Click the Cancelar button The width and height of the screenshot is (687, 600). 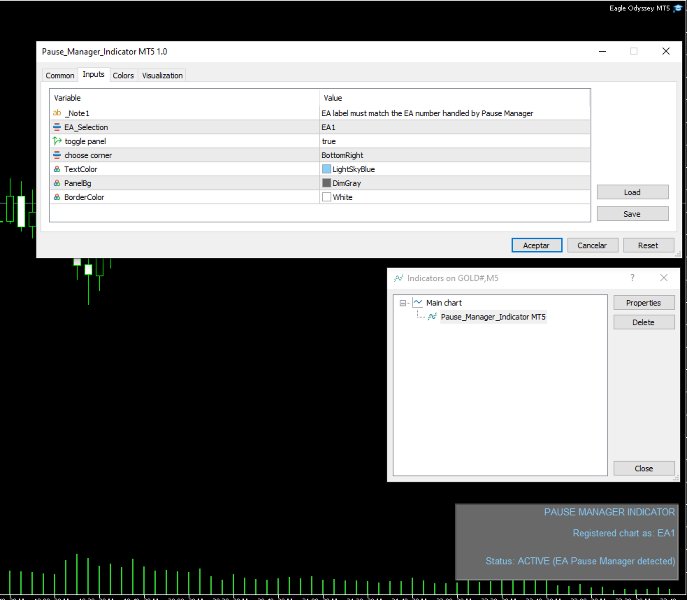(592, 245)
